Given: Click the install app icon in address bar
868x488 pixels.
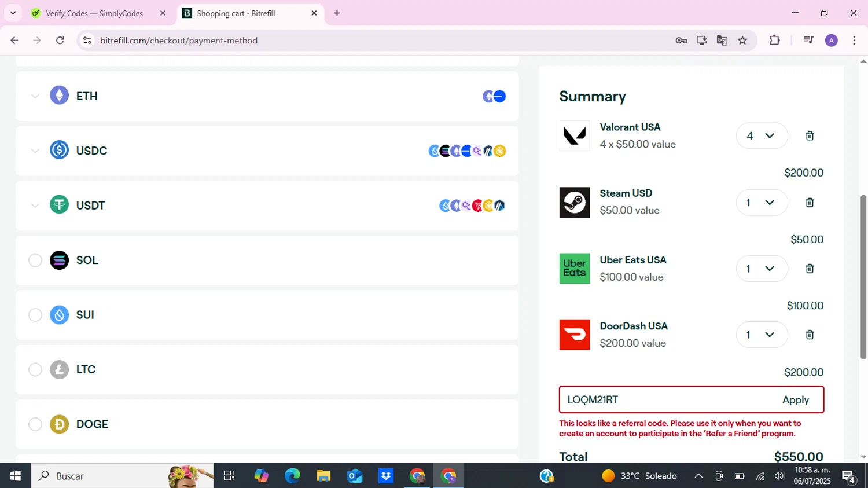Looking at the screenshot, I should [701, 41].
